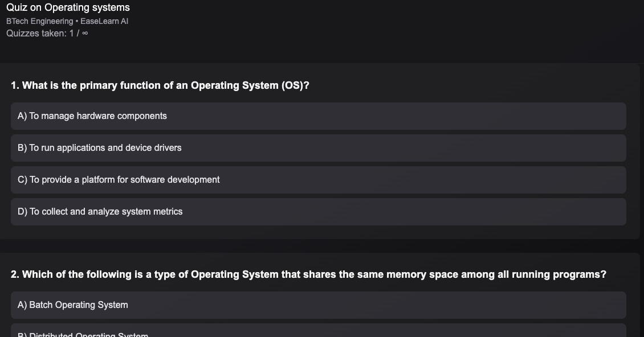Select answer A 'To manage hardware components'

point(319,116)
